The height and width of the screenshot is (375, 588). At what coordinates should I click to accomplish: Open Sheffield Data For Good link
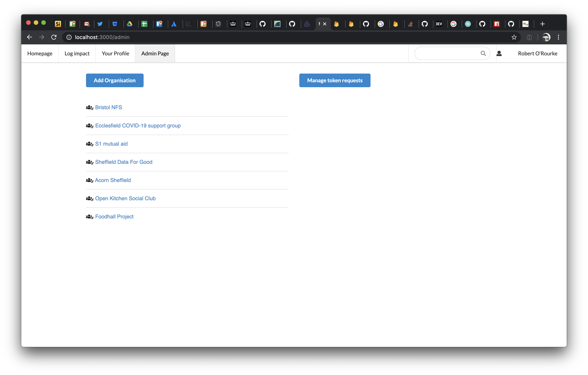(x=124, y=162)
